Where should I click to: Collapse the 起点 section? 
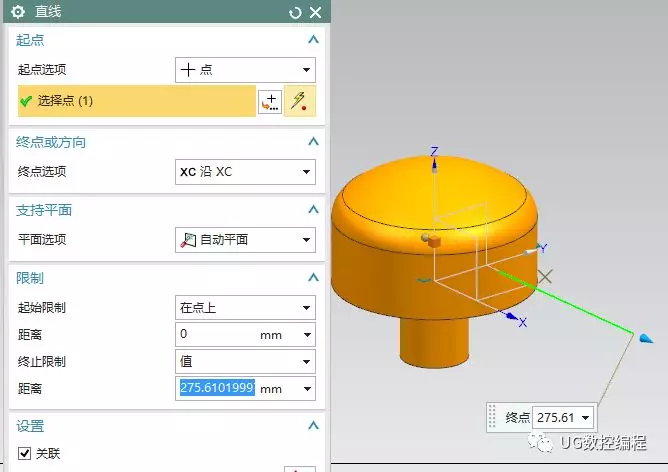click(313, 40)
